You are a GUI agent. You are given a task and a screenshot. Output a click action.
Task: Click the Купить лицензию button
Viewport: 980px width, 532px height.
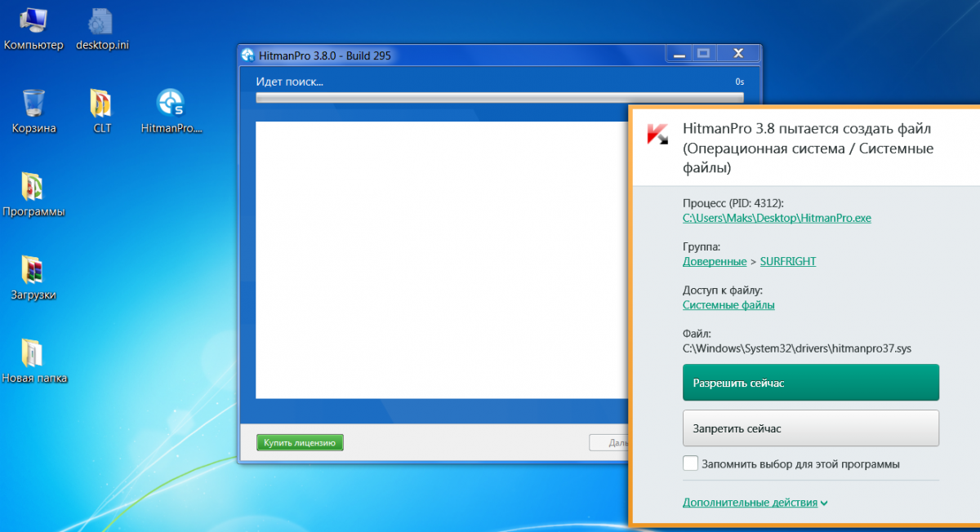pos(300,443)
